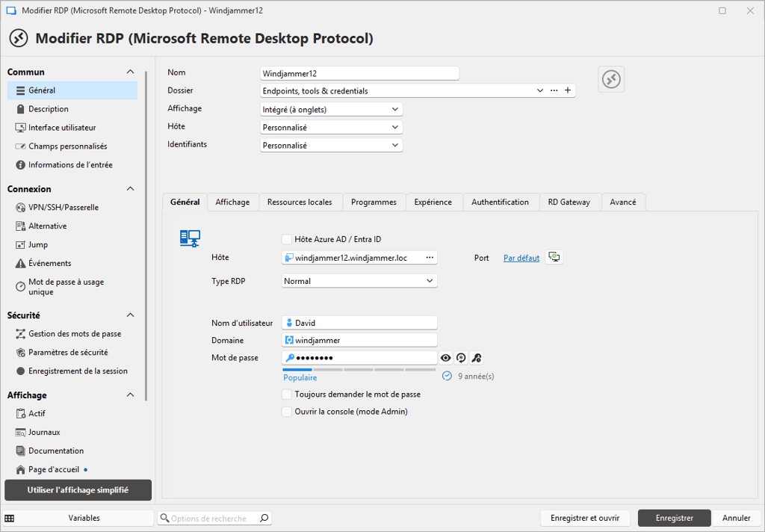Open the password generator icon
This screenshot has width=765, height=532.
[461, 357]
